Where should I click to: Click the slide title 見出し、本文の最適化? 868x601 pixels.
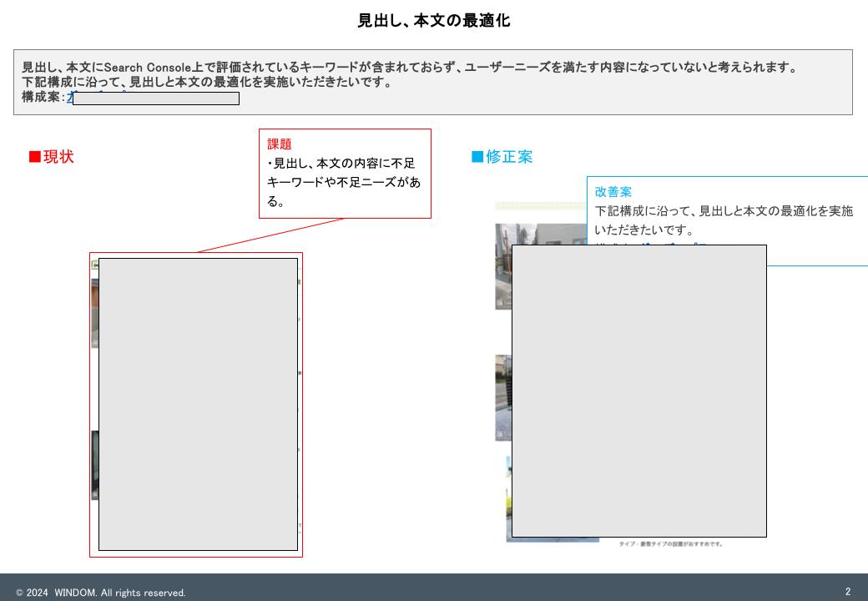click(x=433, y=21)
